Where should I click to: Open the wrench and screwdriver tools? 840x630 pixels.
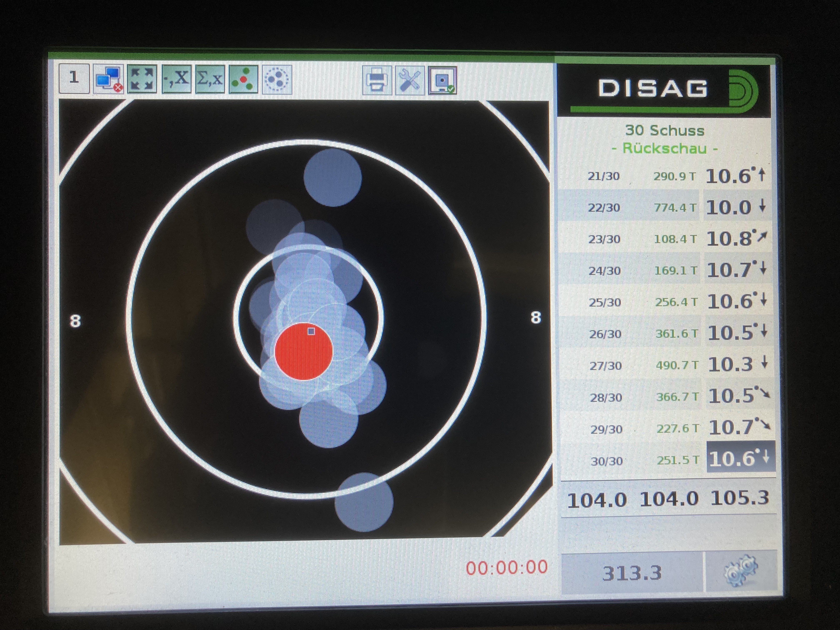tap(410, 80)
